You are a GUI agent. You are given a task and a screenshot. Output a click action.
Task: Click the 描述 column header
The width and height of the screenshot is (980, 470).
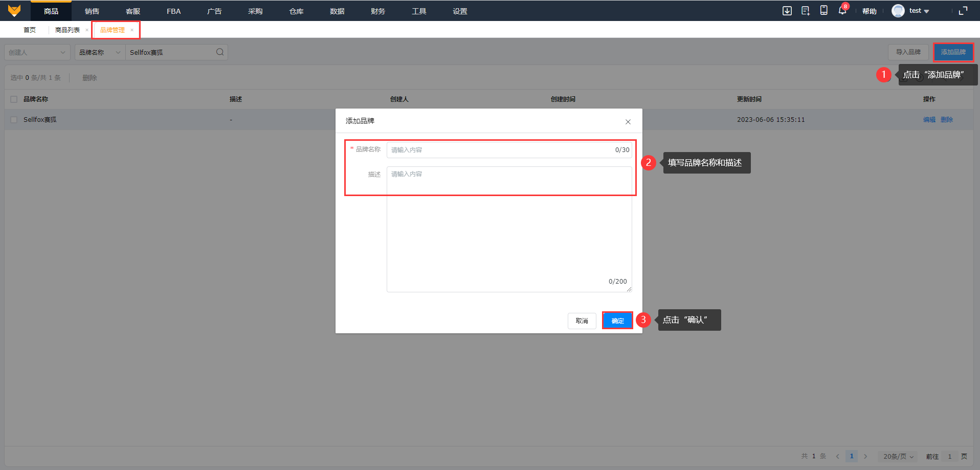(x=236, y=99)
